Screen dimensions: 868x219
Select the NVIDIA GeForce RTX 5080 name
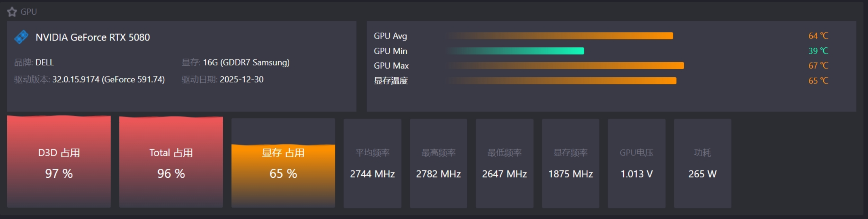93,37
